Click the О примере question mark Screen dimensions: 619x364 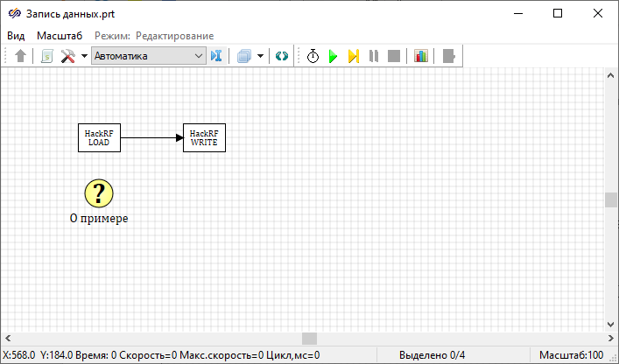coord(99,192)
